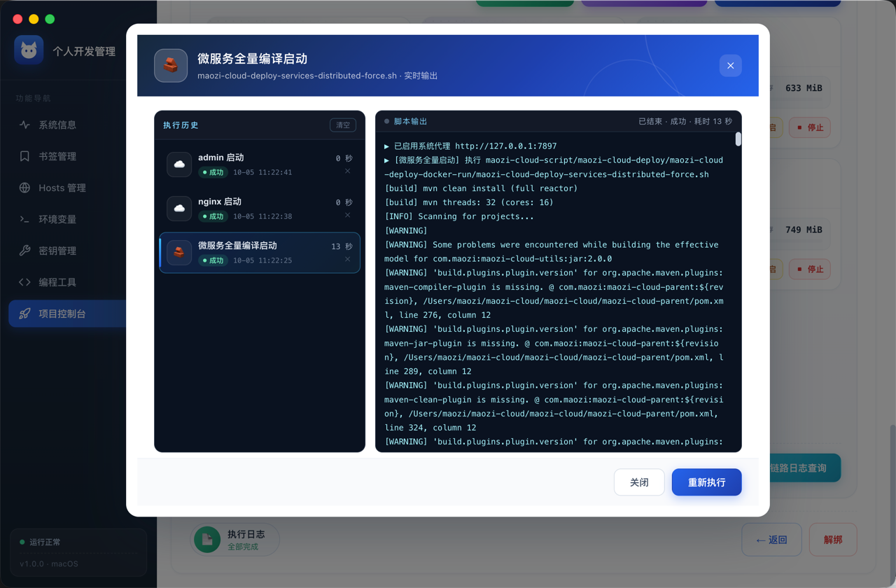Screen dimensions: 896x588
Task: Open 项目控制台 in the sidebar
Action: click(x=67, y=314)
